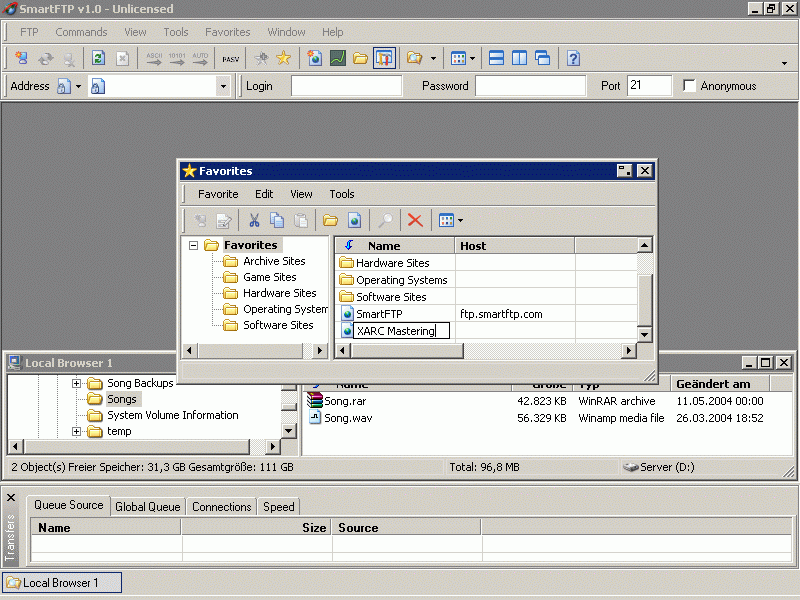Enable the Anonymous login checkbox
Screen dimensions: 800x600
click(689, 86)
